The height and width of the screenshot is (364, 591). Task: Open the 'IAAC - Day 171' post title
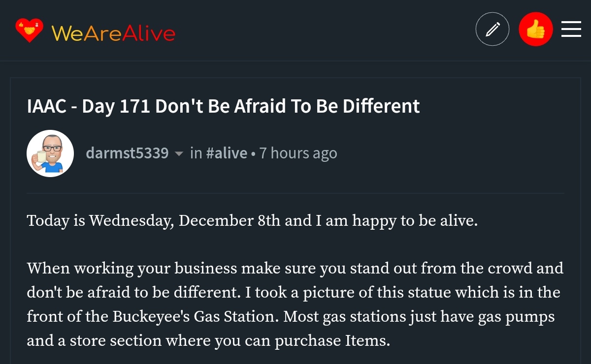tap(223, 106)
